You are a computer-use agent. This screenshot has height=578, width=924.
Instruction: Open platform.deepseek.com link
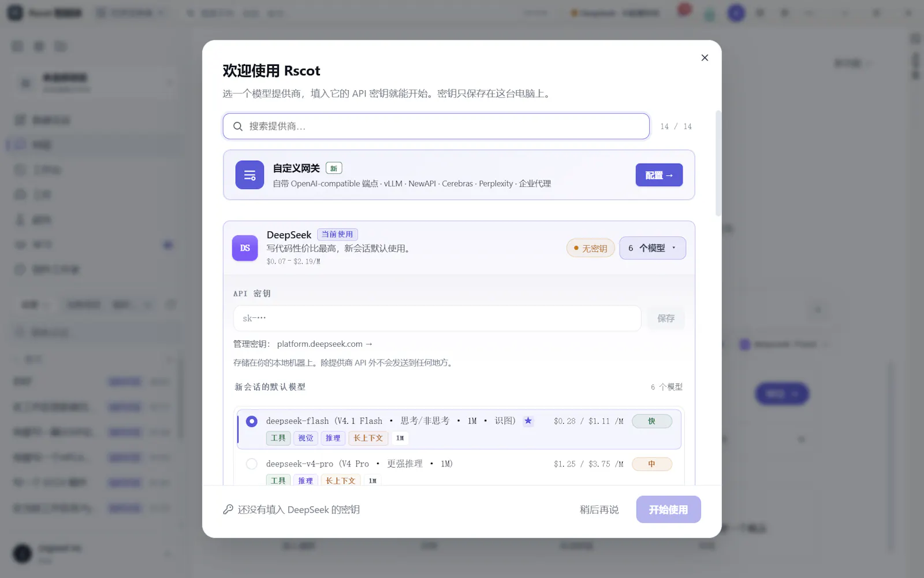point(325,344)
